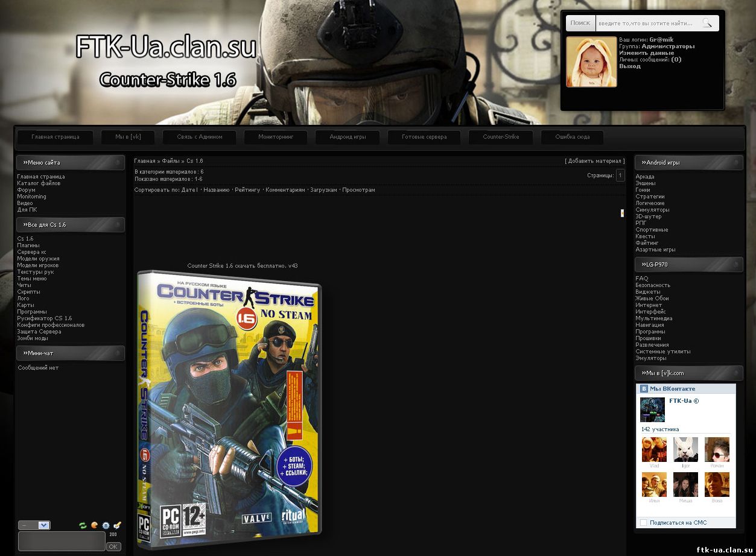Refresh the mini-chat with the green arrows icon
This screenshot has height=556, width=756.
[x=83, y=525]
